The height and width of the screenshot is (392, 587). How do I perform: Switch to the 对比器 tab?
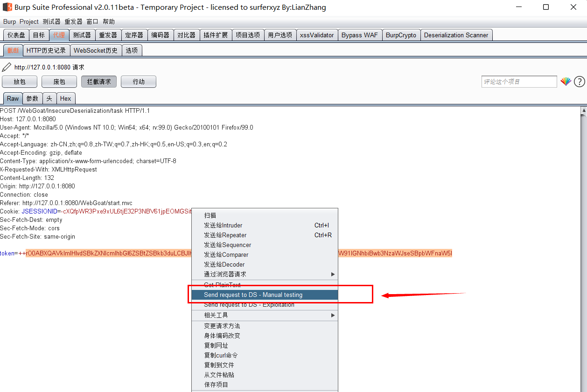click(x=187, y=35)
